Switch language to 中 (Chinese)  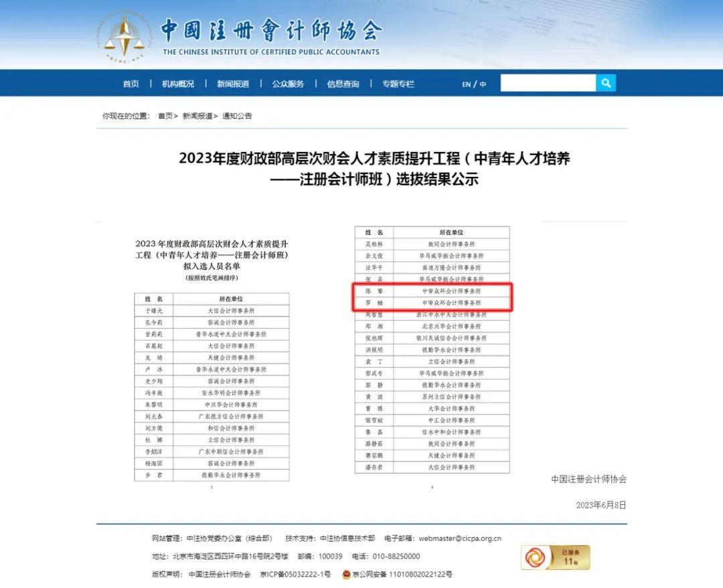(483, 84)
